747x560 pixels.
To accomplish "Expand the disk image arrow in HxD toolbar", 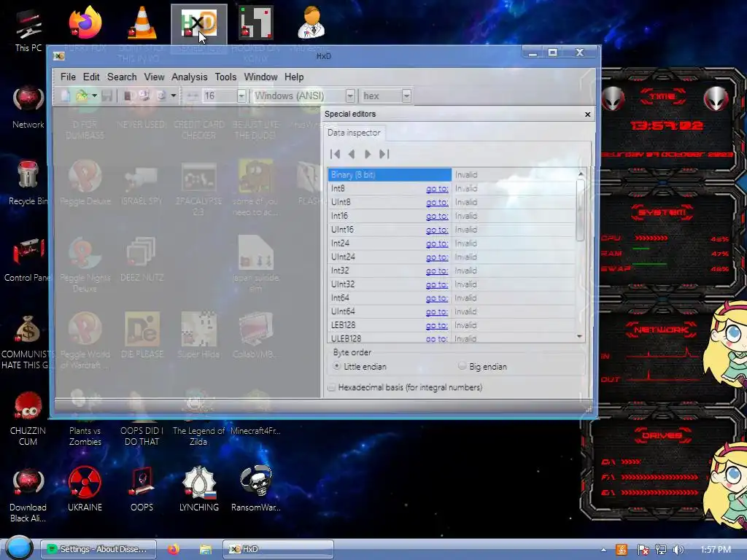I will [174, 96].
